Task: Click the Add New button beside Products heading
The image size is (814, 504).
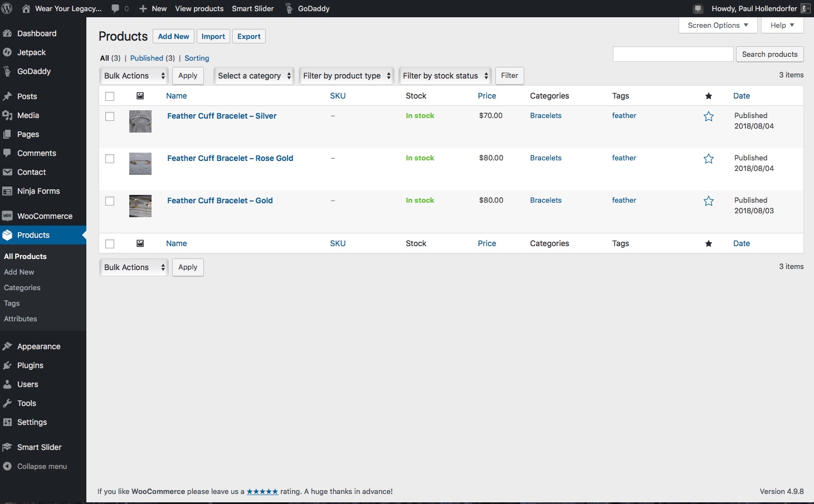Action: coord(173,36)
